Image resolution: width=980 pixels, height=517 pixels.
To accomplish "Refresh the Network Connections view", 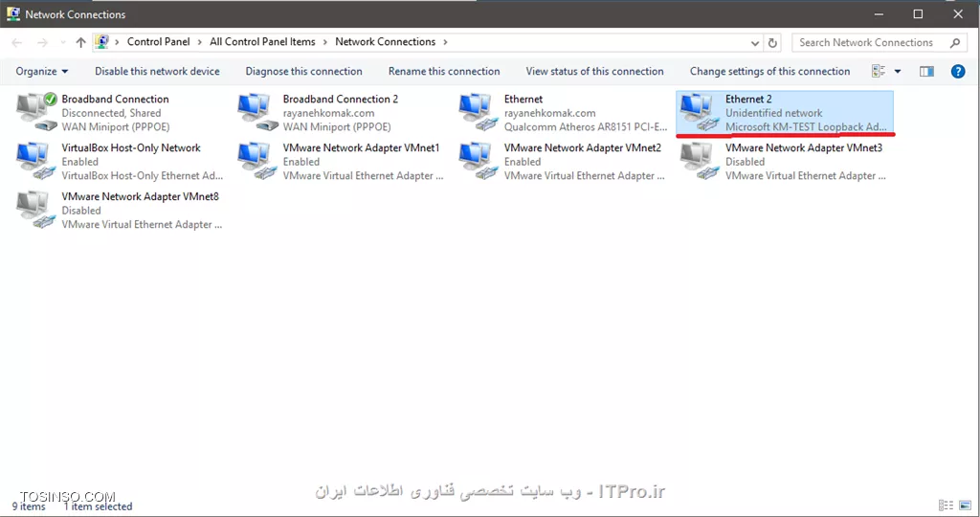I will point(772,42).
